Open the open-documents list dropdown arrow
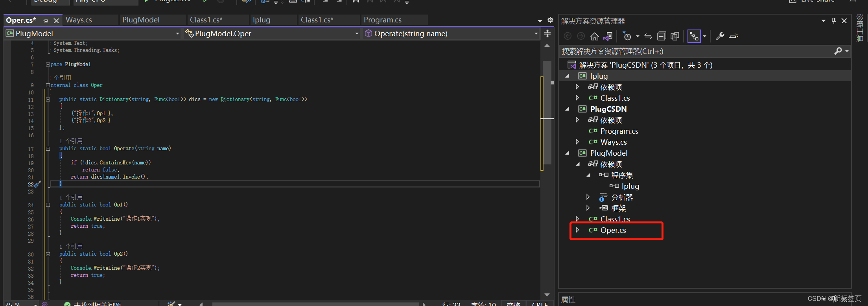Viewport: 868px width, 306px height. pos(540,21)
